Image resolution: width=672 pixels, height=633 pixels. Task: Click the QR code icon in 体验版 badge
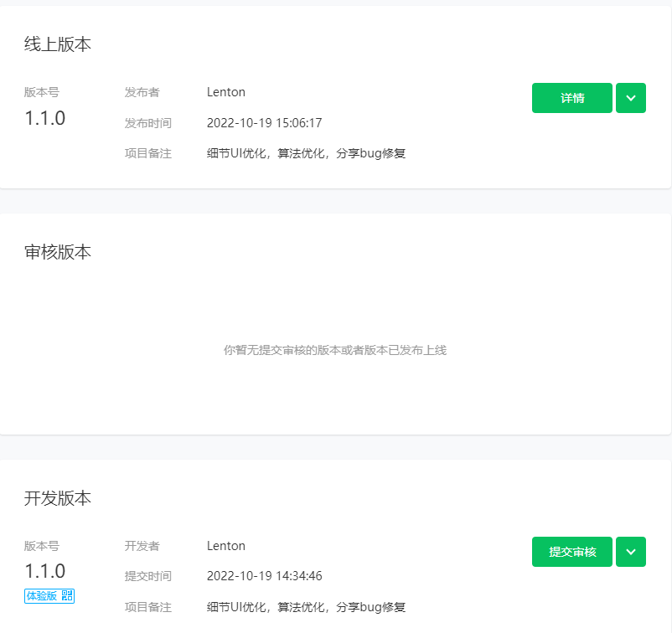[67, 595]
